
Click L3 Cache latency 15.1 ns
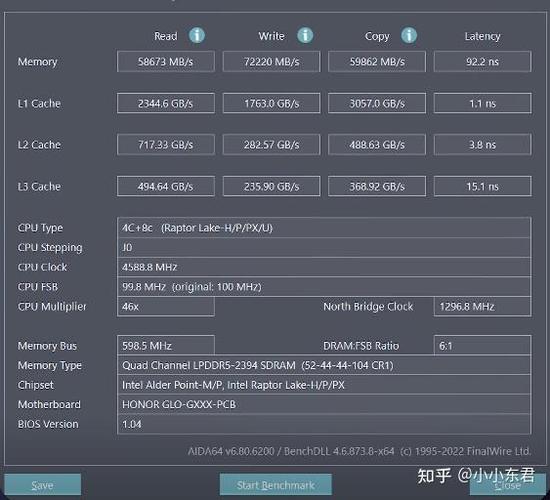point(483,186)
